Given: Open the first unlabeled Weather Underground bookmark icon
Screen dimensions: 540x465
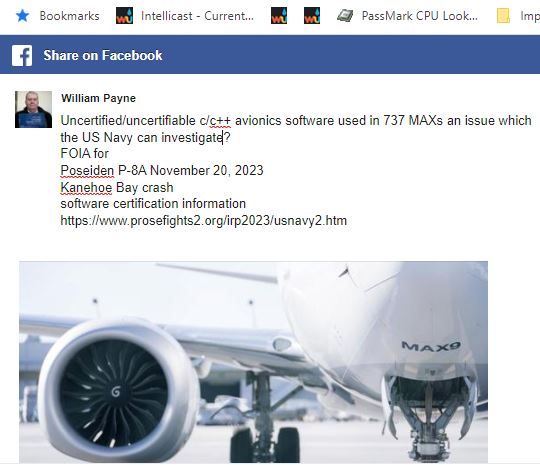Looking at the screenshot, I should [x=279, y=16].
